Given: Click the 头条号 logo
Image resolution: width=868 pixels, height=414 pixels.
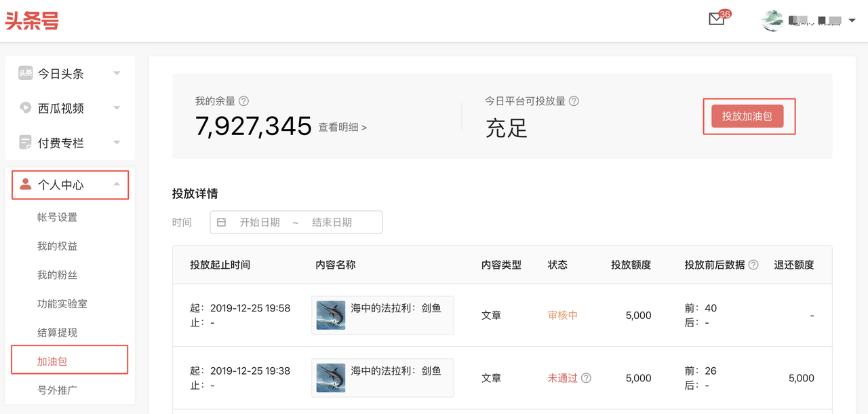Looking at the screenshot, I should click(32, 21).
